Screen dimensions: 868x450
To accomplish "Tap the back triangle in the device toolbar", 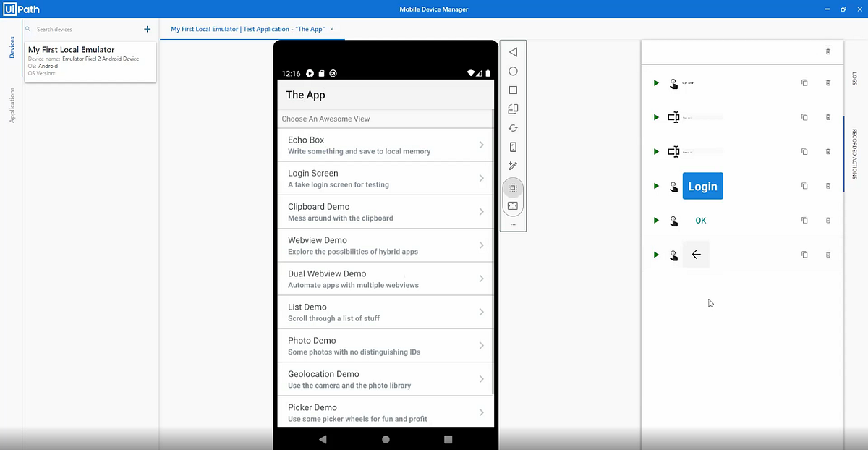I will 513,51.
